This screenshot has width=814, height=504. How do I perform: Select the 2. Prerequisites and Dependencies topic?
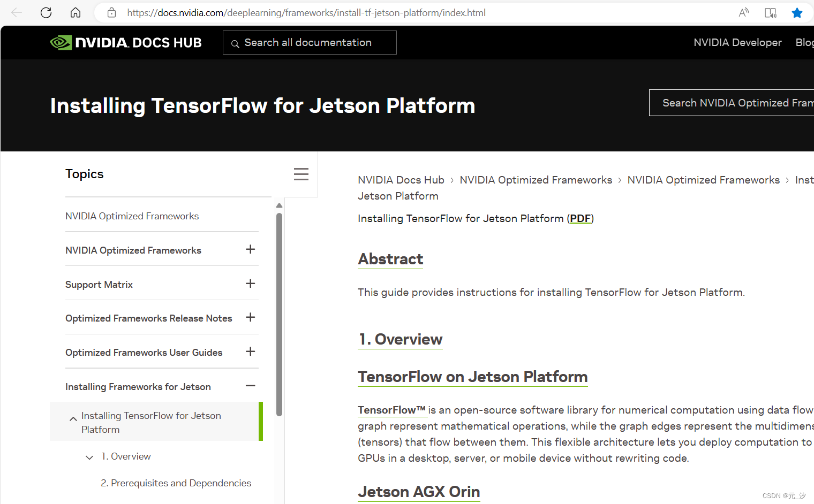coord(176,483)
